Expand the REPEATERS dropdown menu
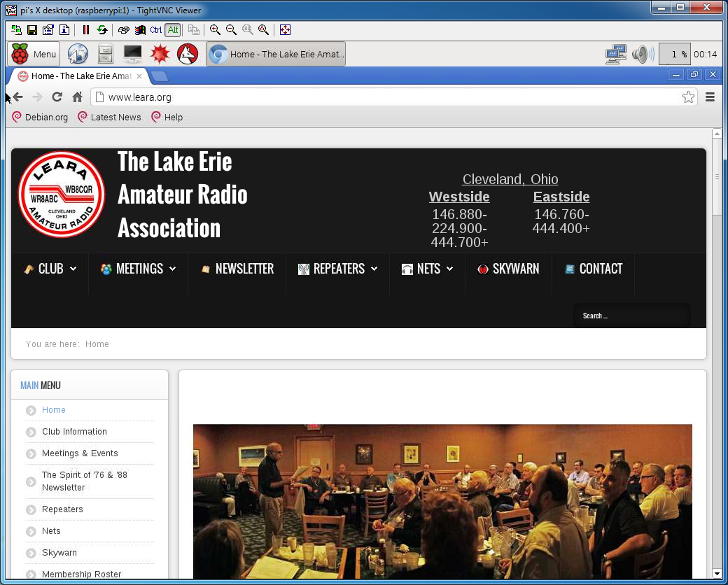Screen dimensions: 728x585 pyautogui.click(x=337, y=269)
